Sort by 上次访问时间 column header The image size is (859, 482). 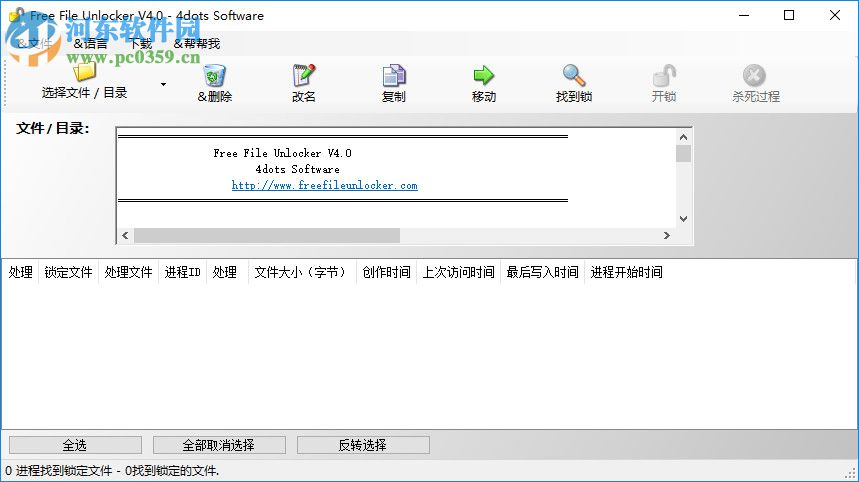click(459, 272)
